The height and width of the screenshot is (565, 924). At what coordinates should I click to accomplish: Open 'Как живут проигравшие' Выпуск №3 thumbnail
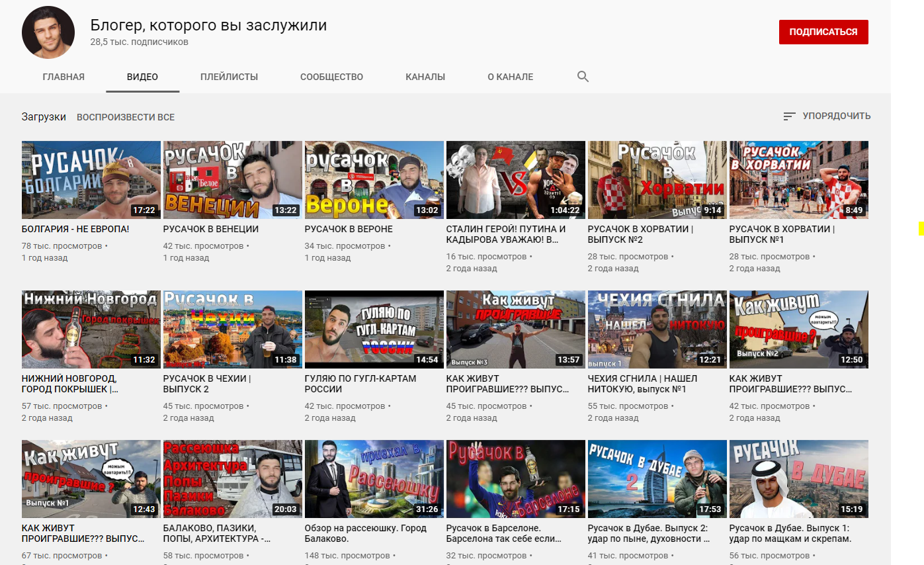[516, 329]
